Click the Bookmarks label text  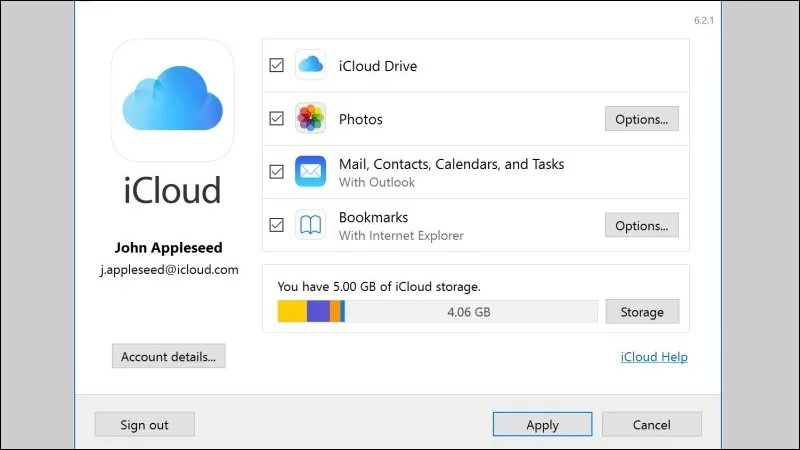373,217
